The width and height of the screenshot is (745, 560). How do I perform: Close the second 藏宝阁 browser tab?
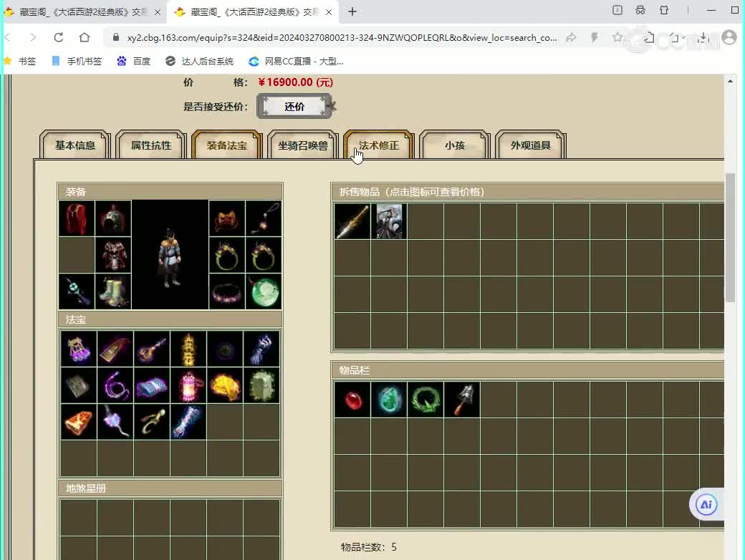329,12
